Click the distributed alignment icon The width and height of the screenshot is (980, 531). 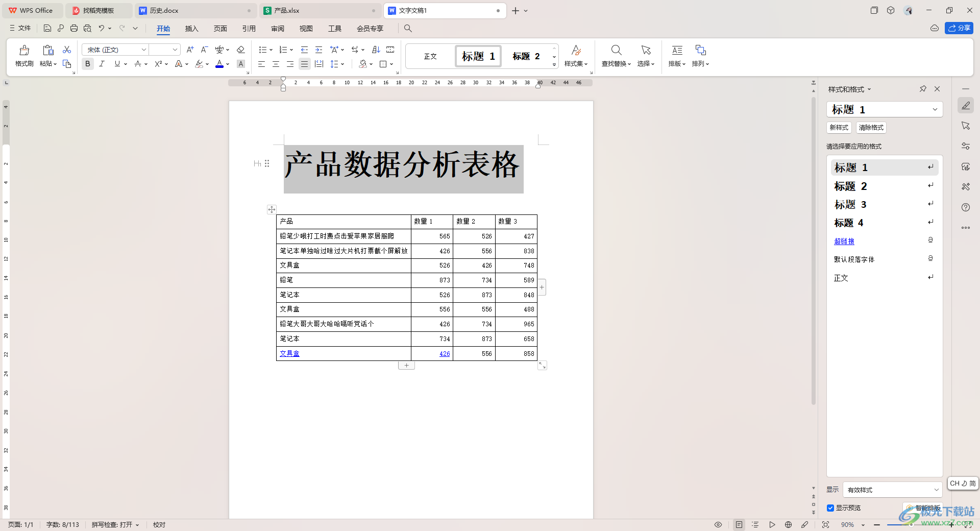319,64
